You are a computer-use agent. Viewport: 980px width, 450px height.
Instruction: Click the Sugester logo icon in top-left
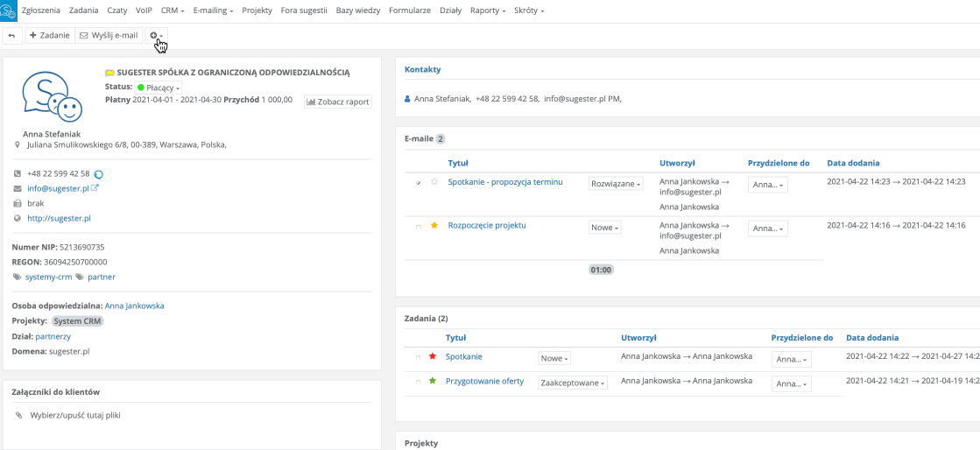pos(9,11)
